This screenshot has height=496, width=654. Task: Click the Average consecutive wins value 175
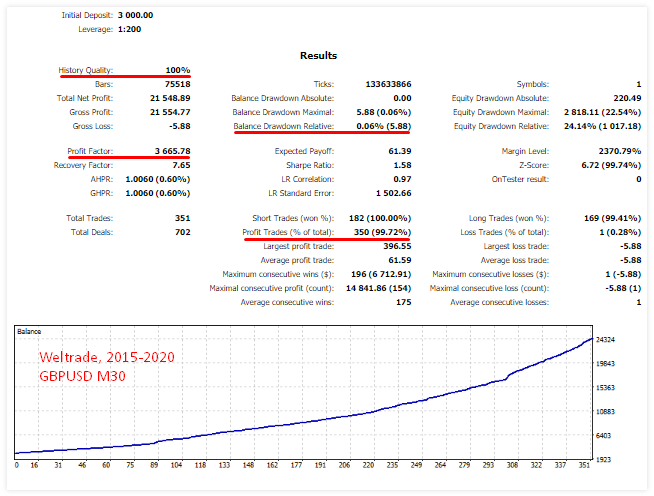click(403, 302)
